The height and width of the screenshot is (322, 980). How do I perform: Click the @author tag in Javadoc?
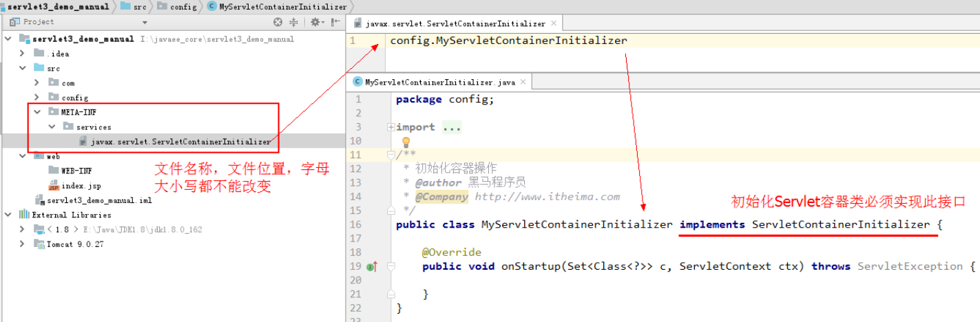pyautogui.click(x=438, y=182)
